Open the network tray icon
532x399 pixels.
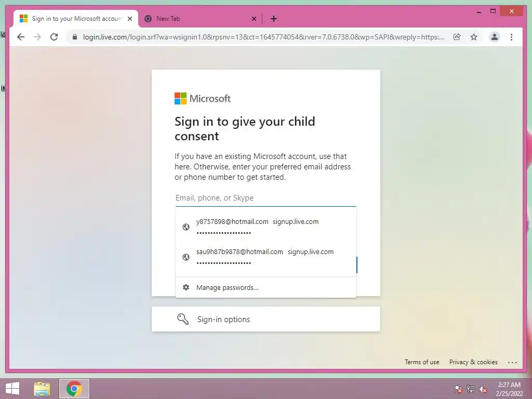[471, 389]
